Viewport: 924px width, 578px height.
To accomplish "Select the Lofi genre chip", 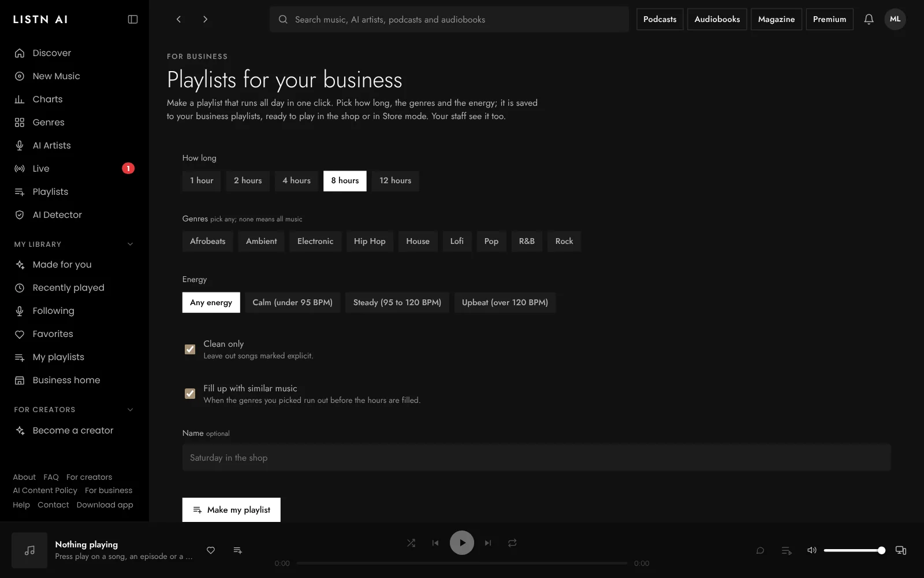I will tap(457, 242).
